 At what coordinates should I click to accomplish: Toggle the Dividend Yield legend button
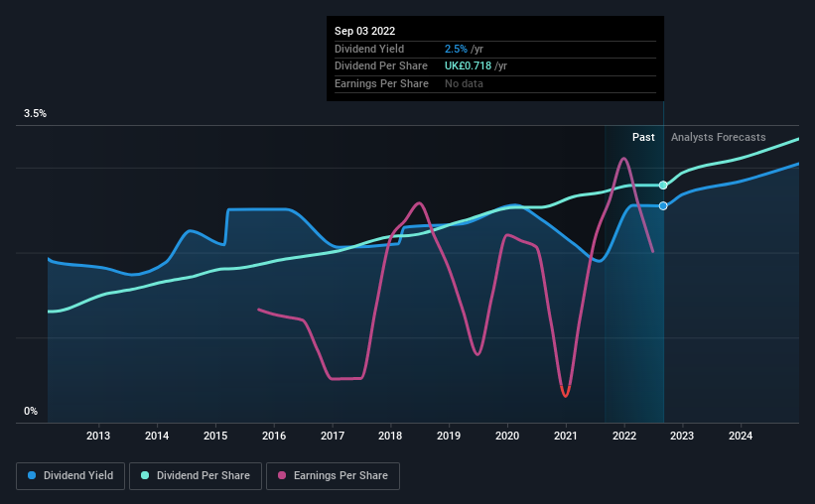(70, 476)
